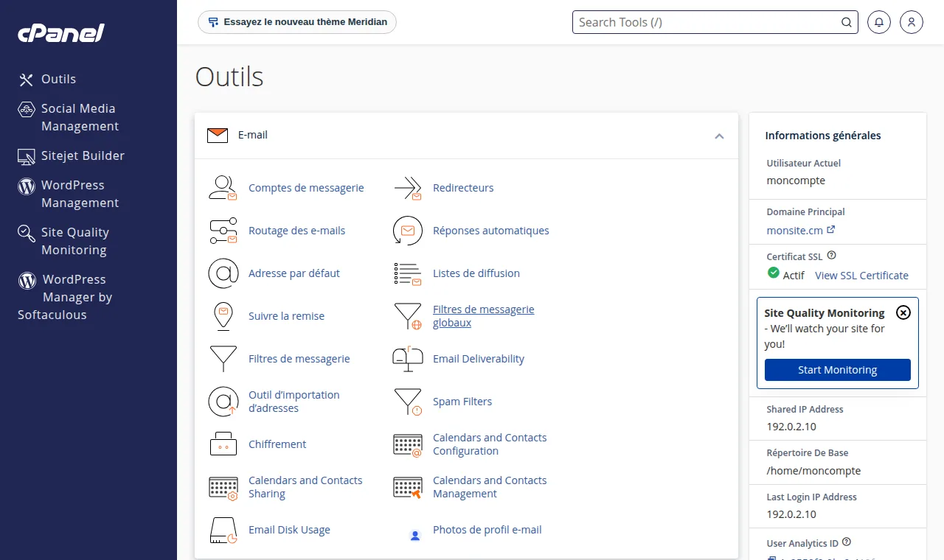
Task: Open Calendars and Contacts Management icon
Action: (x=407, y=487)
